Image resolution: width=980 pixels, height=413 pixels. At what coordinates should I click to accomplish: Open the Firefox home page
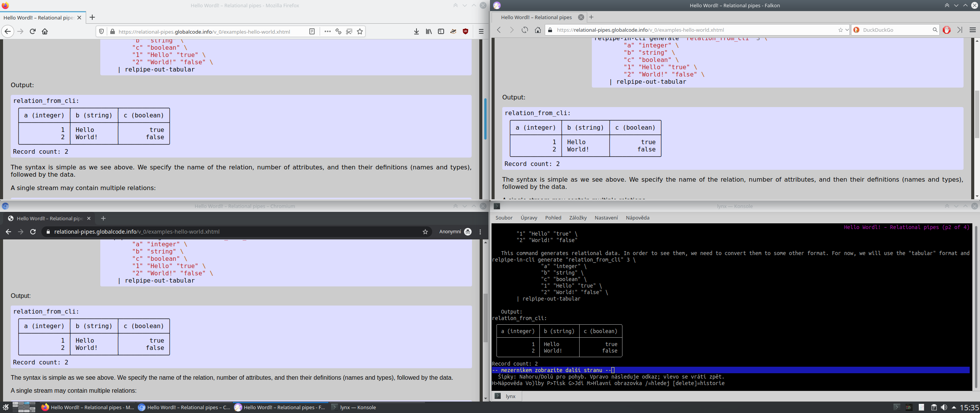(45, 31)
